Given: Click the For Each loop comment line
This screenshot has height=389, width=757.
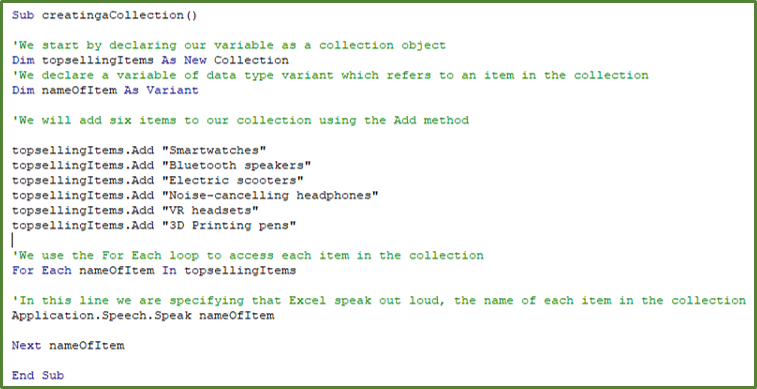Looking at the screenshot, I should pyautogui.click(x=248, y=255).
